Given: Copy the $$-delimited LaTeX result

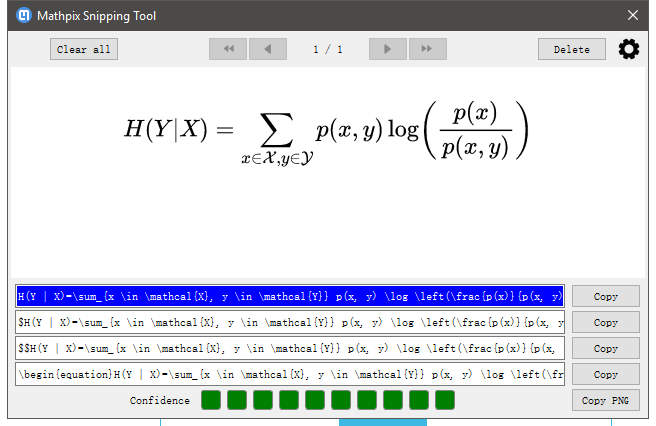Looking at the screenshot, I should [606, 348].
